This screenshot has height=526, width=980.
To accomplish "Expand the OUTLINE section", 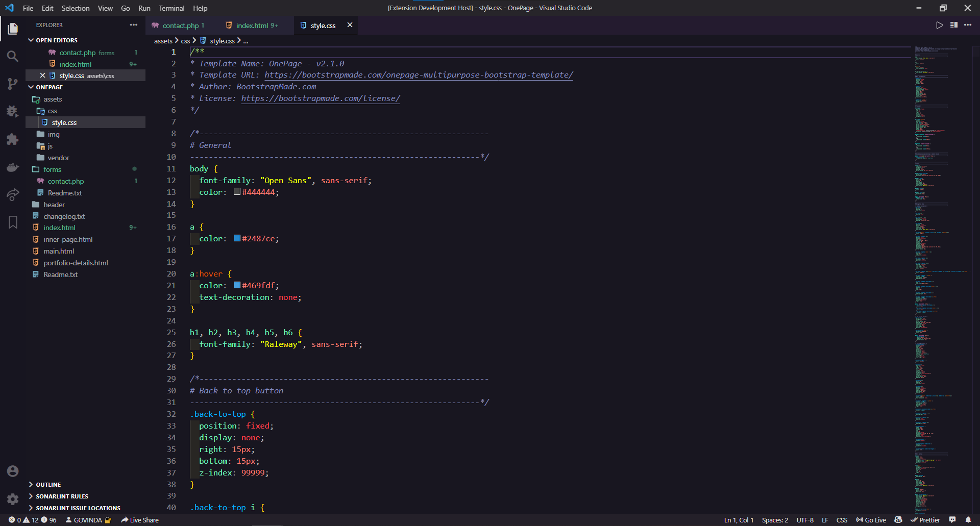I will (x=86, y=485).
